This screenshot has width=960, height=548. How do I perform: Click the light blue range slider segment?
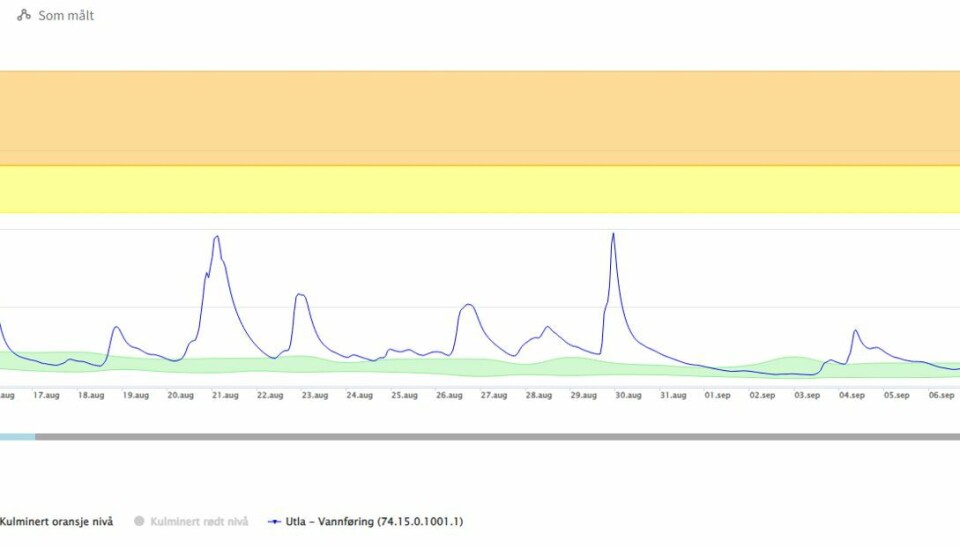click(x=17, y=436)
